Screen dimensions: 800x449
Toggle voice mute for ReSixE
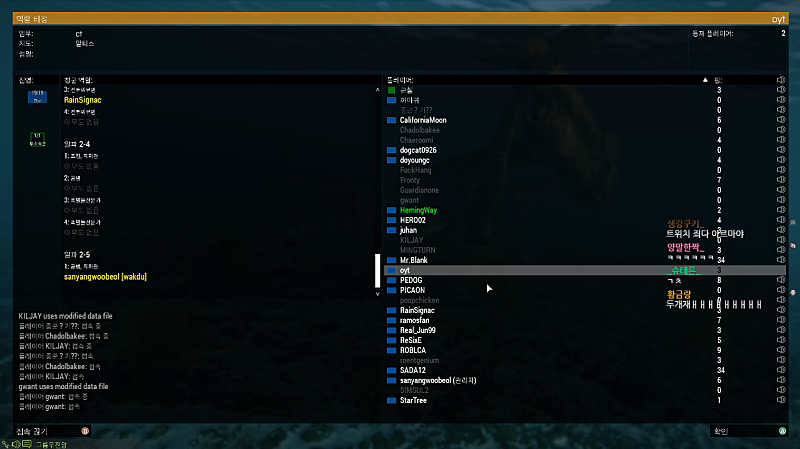[781, 340]
